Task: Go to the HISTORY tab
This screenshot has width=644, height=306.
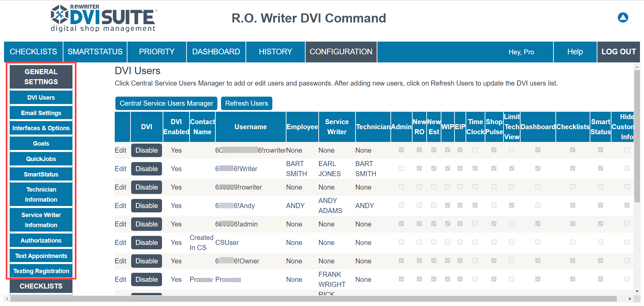Action: (x=275, y=52)
